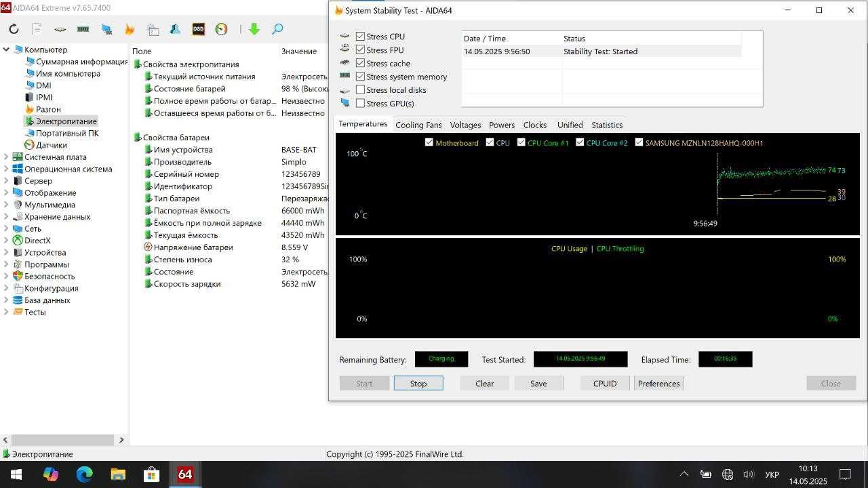Switch to the Clocks tab

point(535,125)
